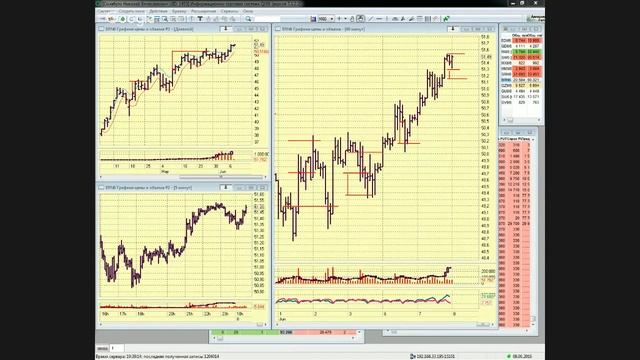
Task: Open the Окна menu
Action: pos(247,11)
